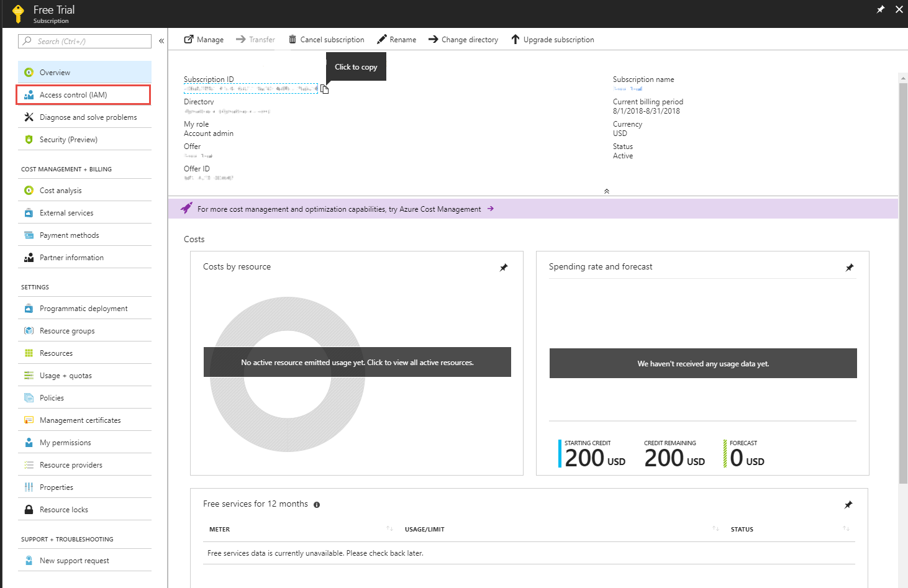Click the CREDIT REMAINING 200 USD value
This screenshot has width=908, height=588.
coord(674,458)
